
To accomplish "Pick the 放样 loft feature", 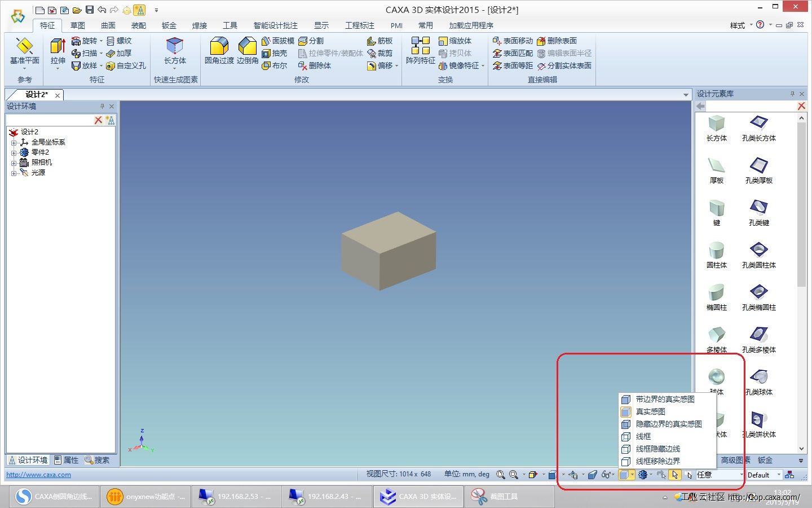I will coord(85,65).
